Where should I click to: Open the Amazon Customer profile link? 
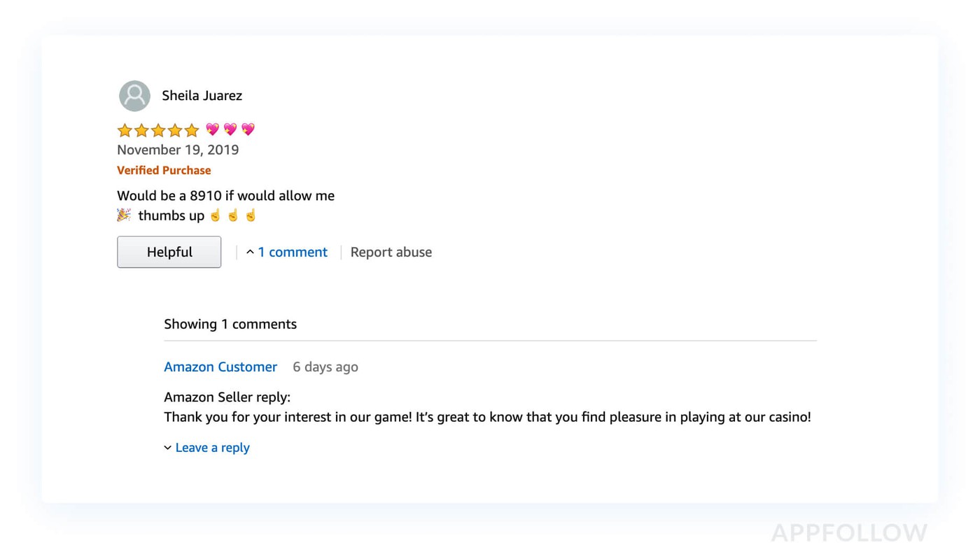(220, 367)
